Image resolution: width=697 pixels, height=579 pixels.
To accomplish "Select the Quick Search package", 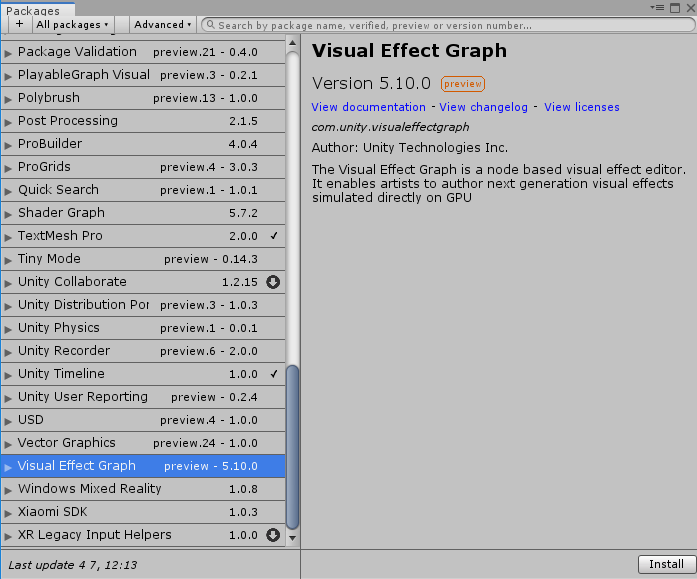I will point(143,190).
